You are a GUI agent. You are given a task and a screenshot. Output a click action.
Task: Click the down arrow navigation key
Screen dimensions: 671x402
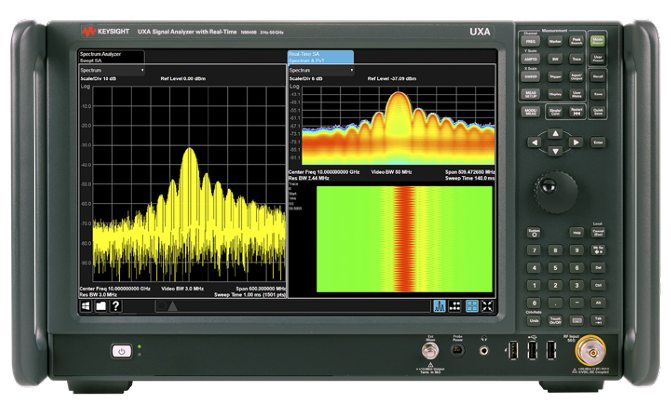pyautogui.click(x=555, y=151)
